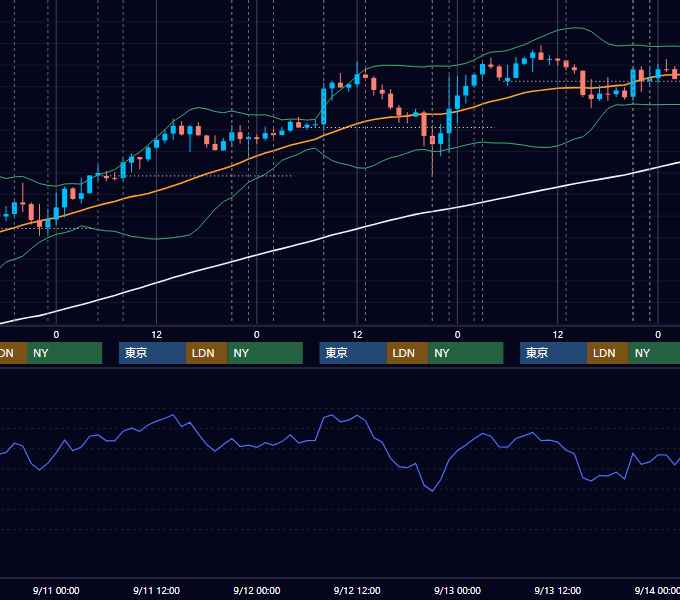Click the 9/11 00:00 date label
The width and height of the screenshot is (680, 600).
(x=56, y=590)
